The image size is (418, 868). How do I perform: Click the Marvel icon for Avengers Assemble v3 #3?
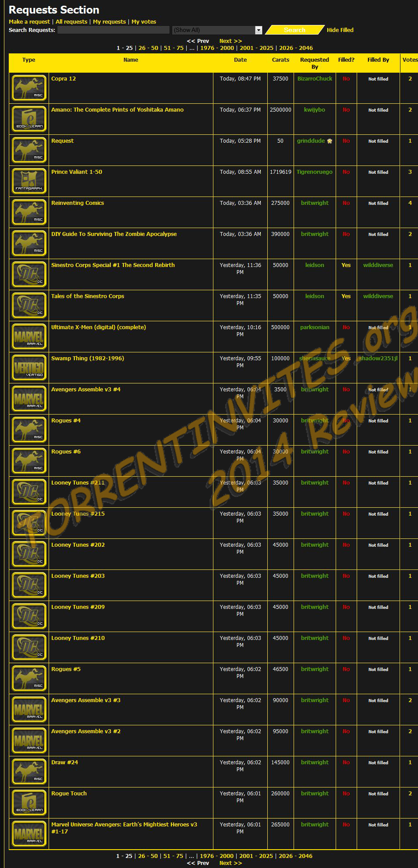[x=29, y=710]
